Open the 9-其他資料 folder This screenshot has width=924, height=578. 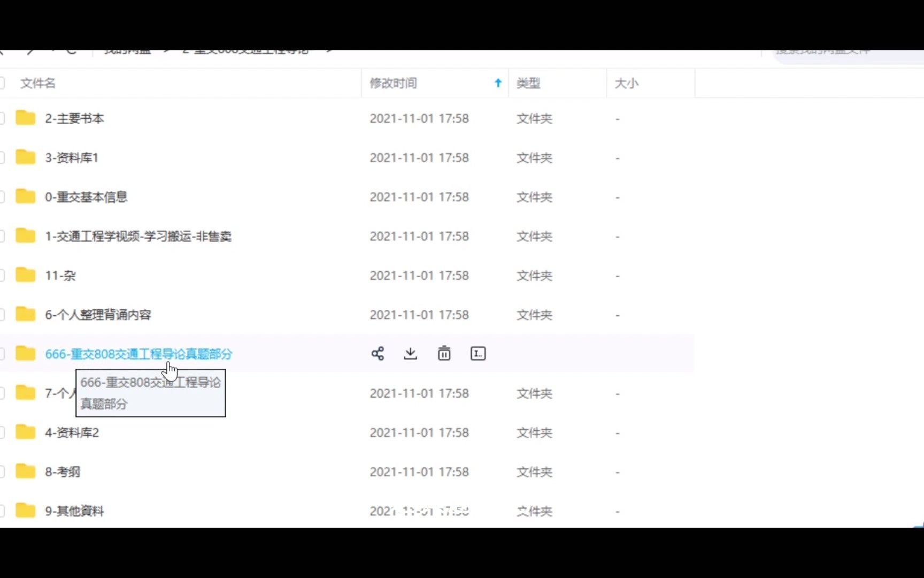tap(74, 511)
